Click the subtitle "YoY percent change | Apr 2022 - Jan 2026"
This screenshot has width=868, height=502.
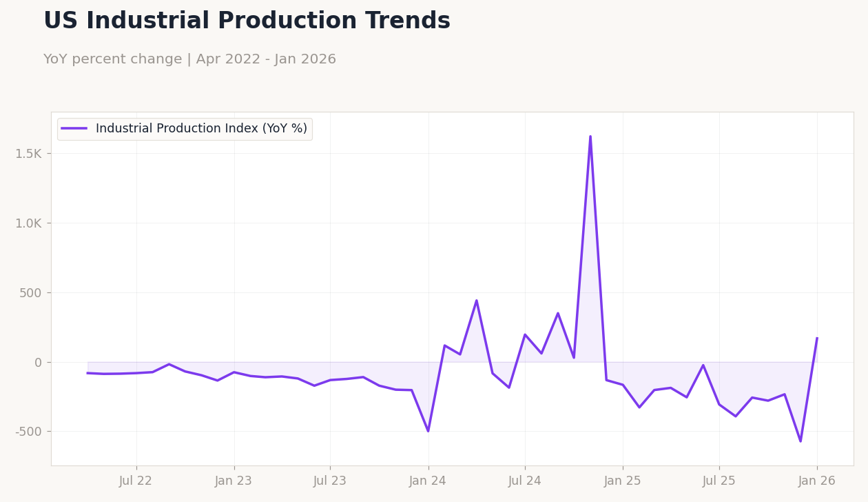pos(189,59)
